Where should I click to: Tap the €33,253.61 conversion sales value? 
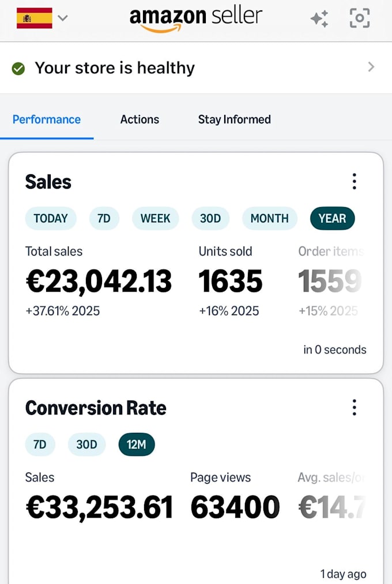click(99, 507)
